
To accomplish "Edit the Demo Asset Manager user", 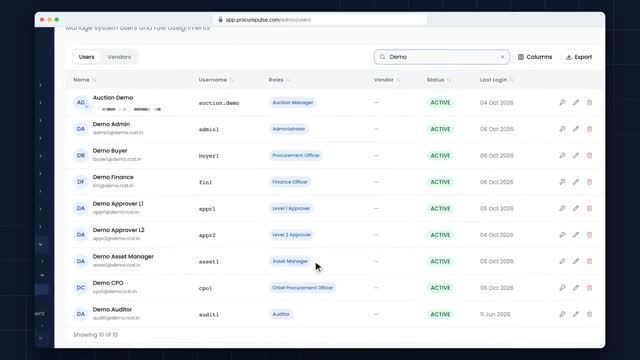I will pos(576,261).
